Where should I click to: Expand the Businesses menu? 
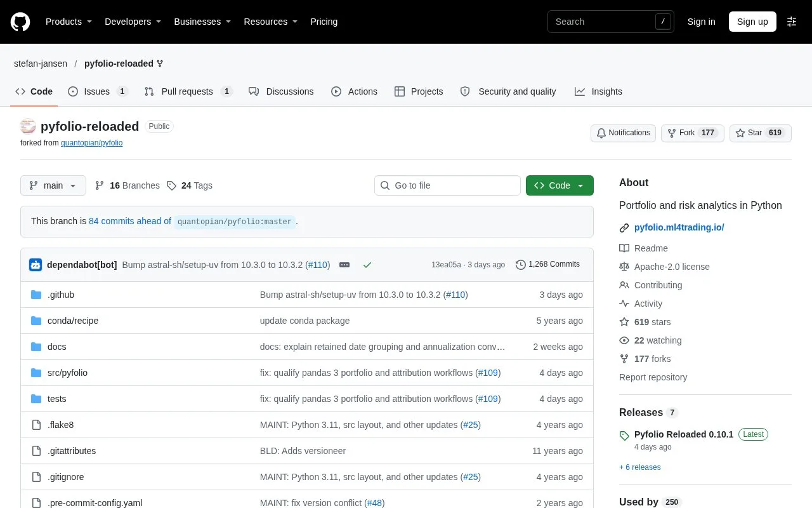tap(202, 22)
